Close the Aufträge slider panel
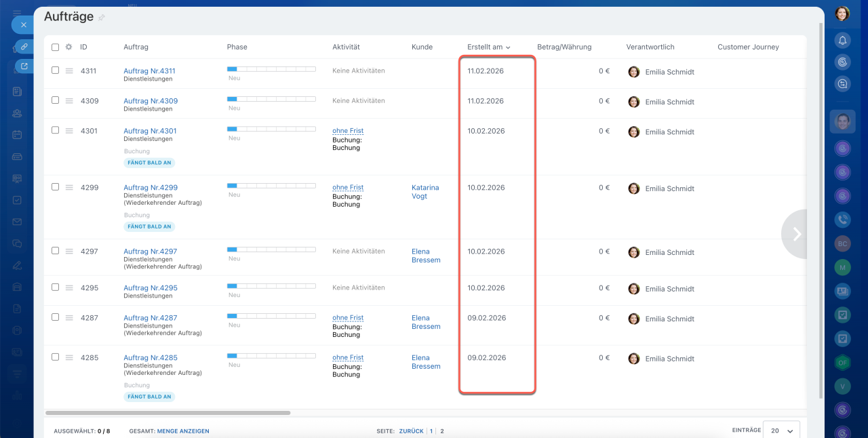 tap(23, 24)
